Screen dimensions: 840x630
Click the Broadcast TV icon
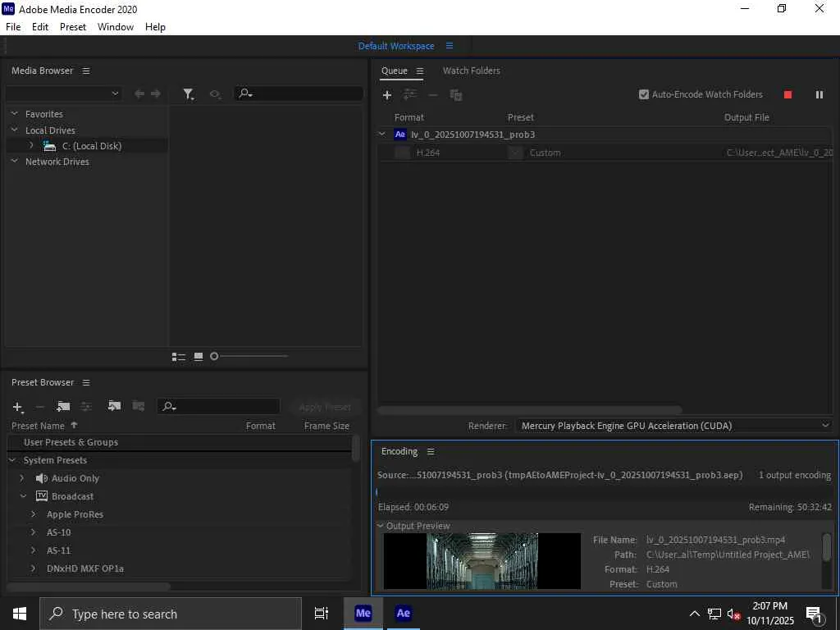tap(42, 496)
